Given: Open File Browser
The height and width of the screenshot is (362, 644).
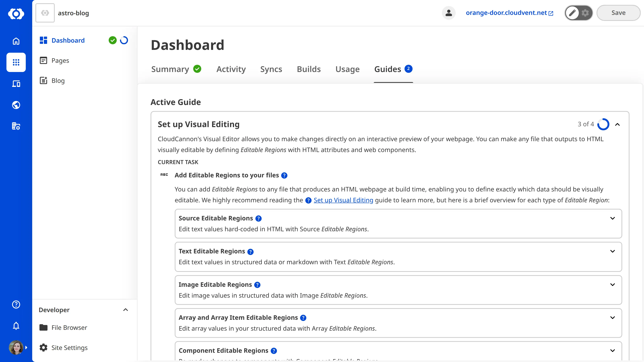Looking at the screenshot, I should click(x=69, y=328).
